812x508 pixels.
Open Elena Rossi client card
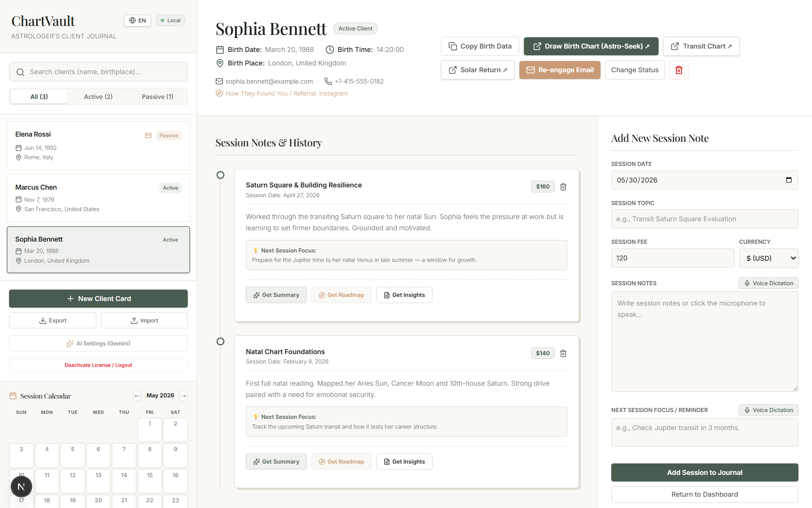(98, 146)
